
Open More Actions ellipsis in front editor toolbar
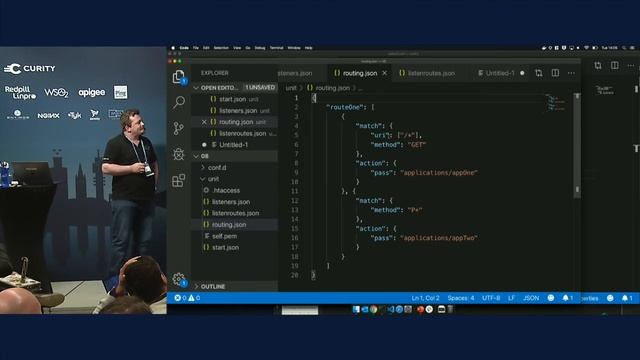tap(571, 73)
